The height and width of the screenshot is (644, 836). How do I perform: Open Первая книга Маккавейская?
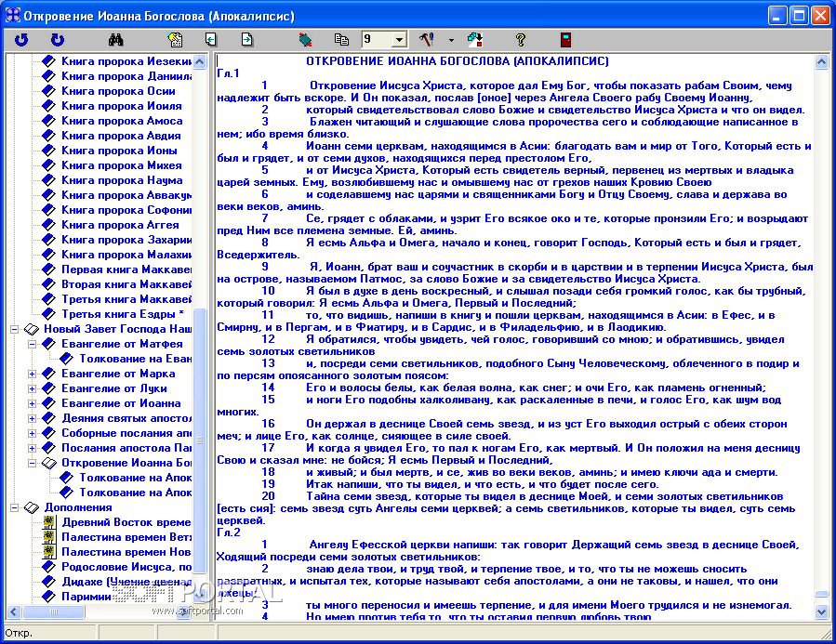pos(126,269)
